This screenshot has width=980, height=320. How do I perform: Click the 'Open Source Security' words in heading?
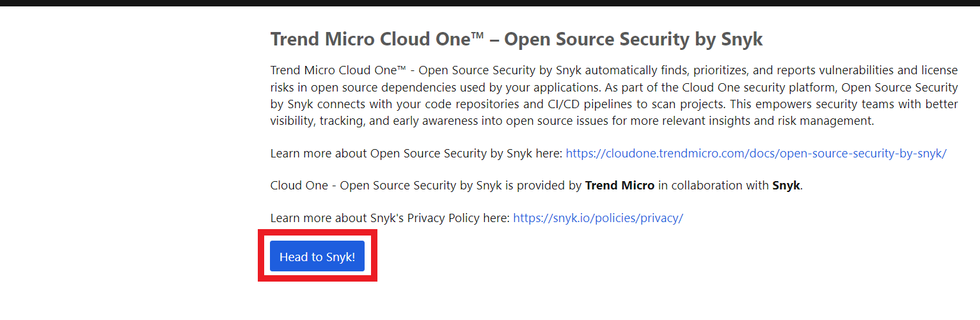(597, 40)
